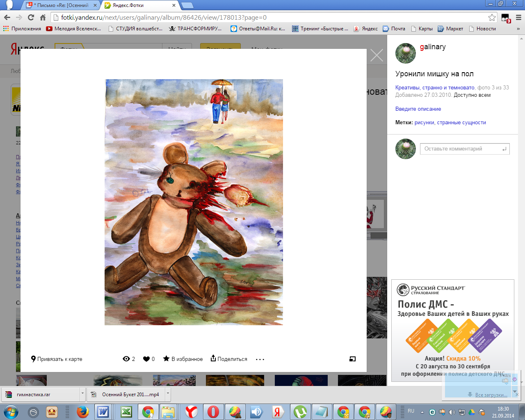This screenshot has width=525, height=420.
Task: Open Excel from the taskbar
Action: pos(126,411)
